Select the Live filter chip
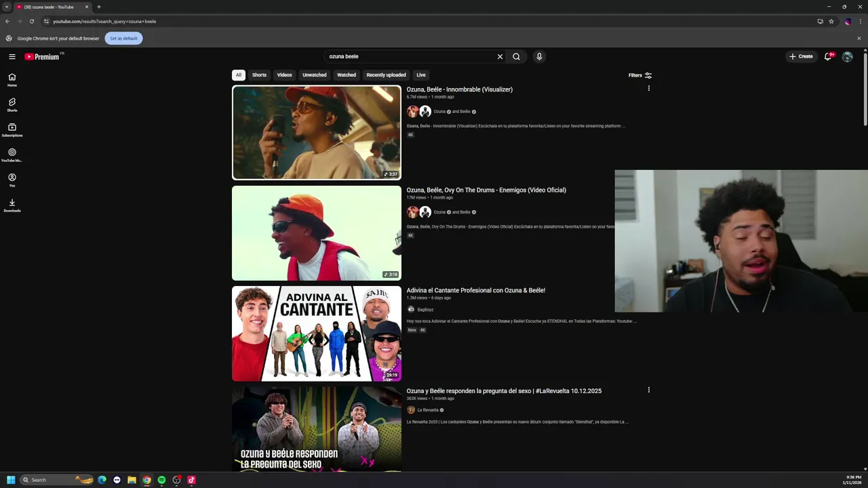The image size is (868, 488). coord(421,75)
